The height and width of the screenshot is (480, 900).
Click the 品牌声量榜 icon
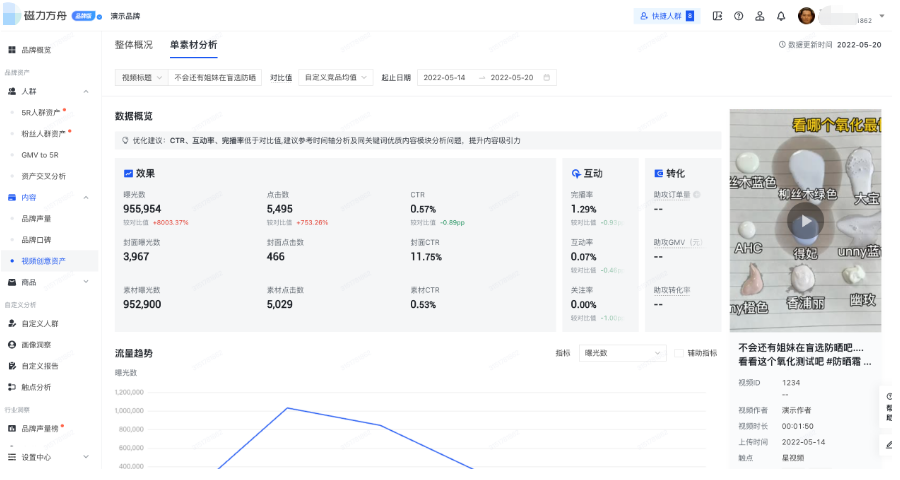[x=11, y=428]
